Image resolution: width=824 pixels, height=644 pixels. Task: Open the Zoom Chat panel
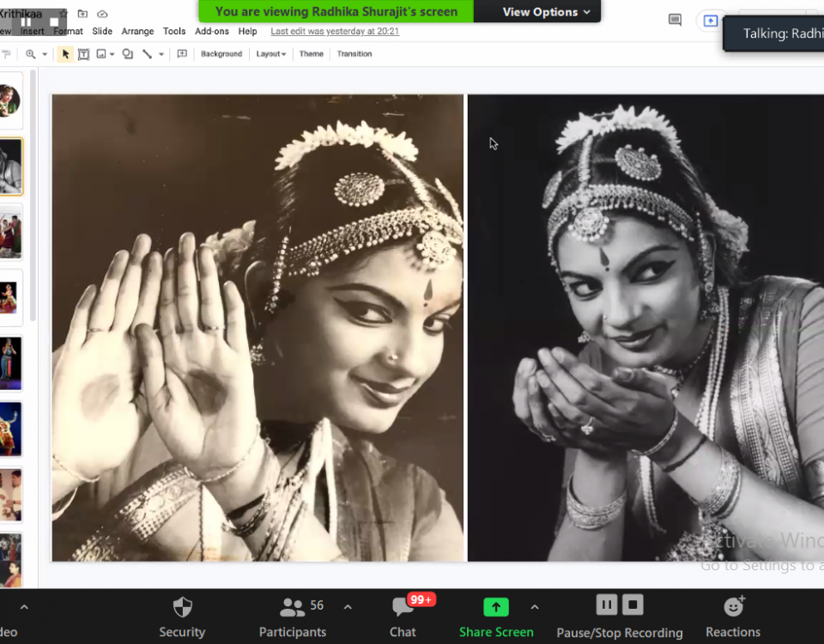pyautogui.click(x=403, y=617)
